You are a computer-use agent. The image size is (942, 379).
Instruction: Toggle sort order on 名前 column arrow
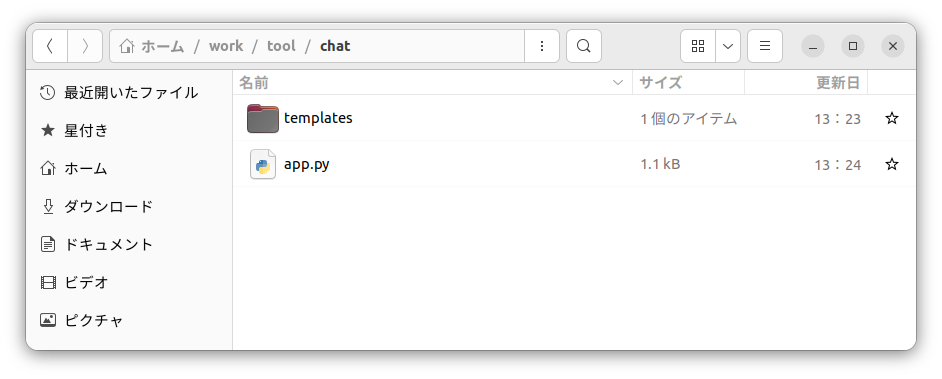[x=618, y=82]
